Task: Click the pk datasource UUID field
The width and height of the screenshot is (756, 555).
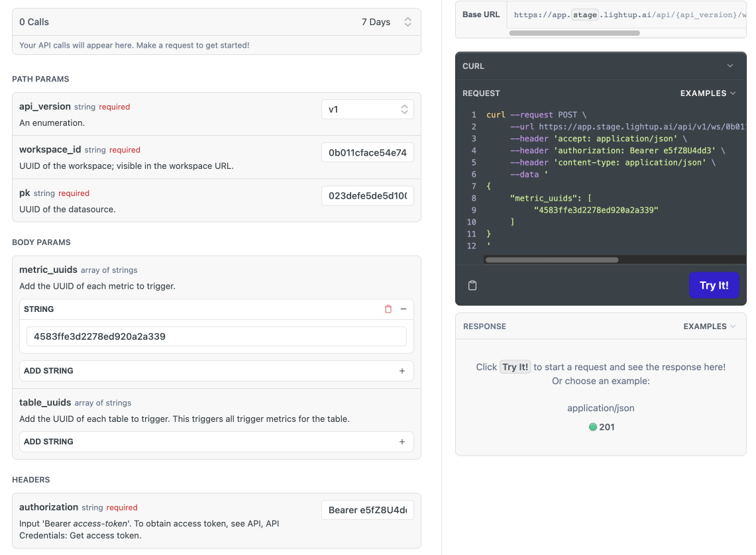Action: [x=368, y=196]
